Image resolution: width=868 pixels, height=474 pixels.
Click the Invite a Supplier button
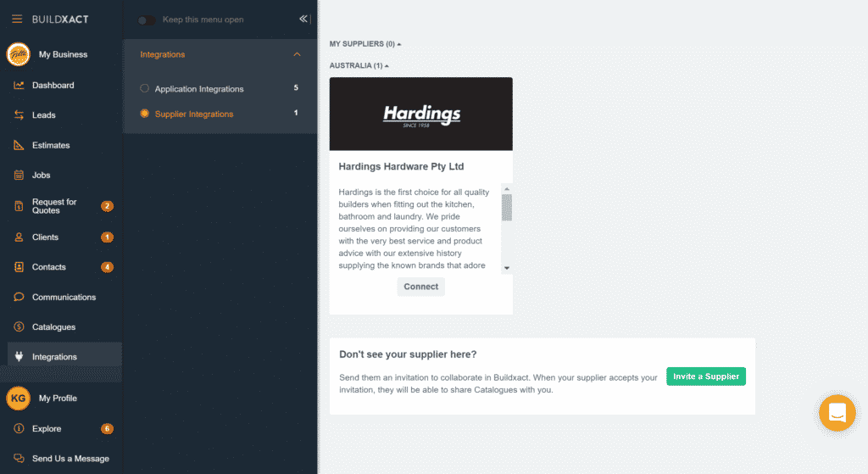[x=705, y=376]
